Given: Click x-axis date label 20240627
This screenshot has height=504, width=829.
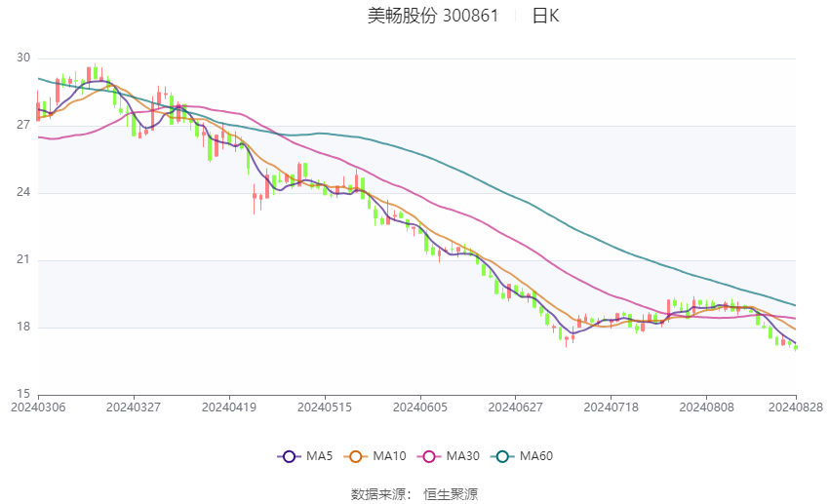Looking at the screenshot, I should (x=516, y=407).
